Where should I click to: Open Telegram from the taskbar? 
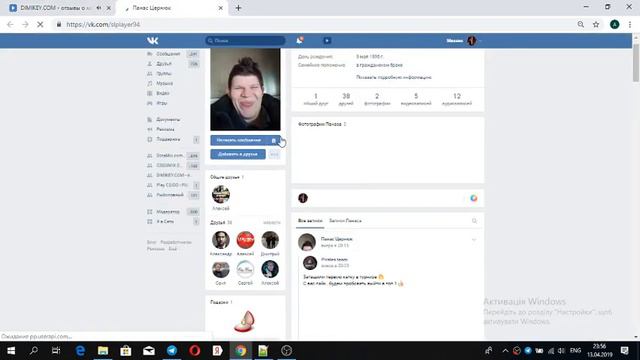pyautogui.click(x=172, y=351)
